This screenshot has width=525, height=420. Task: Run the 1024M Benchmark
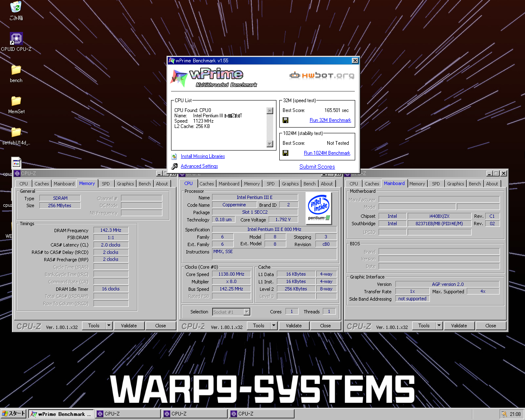click(x=327, y=153)
